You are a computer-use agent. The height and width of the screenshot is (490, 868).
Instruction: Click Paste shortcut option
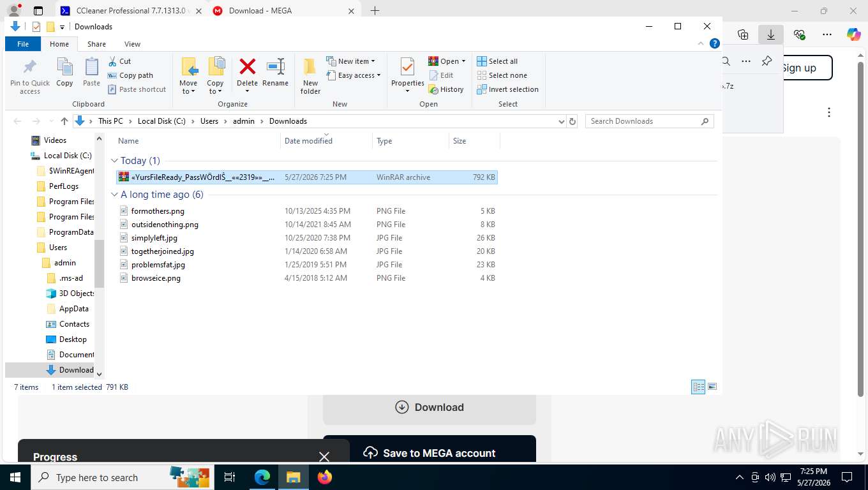[x=137, y=89]
